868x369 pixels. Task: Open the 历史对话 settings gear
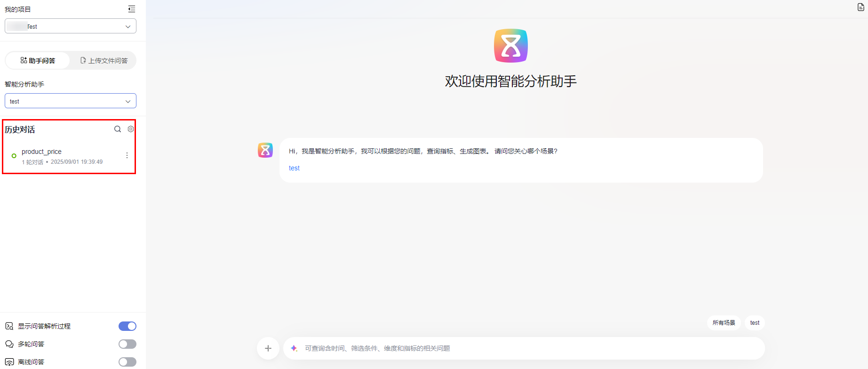tap(131, 129)
